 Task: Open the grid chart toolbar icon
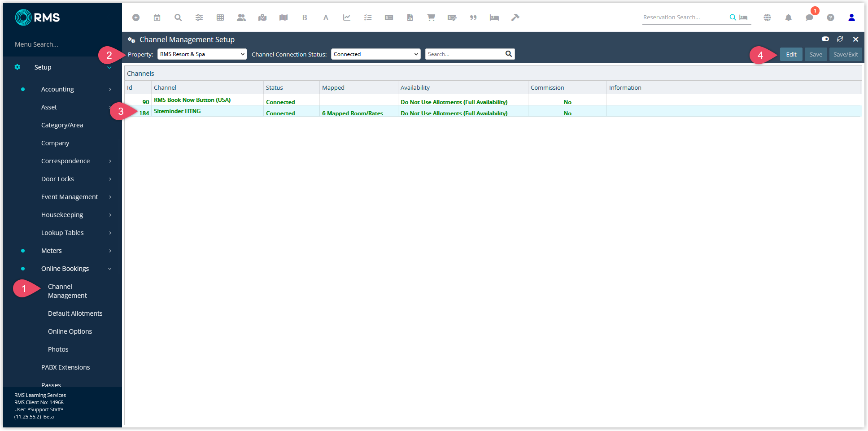click(220, 17)
